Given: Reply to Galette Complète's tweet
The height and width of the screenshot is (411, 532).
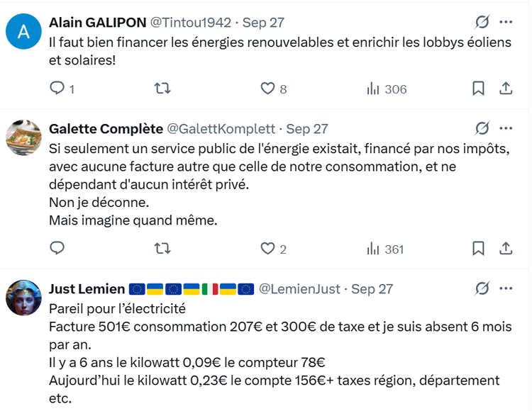Looking at the screenshot, I should pyautogui.click(x=57, y=249).
